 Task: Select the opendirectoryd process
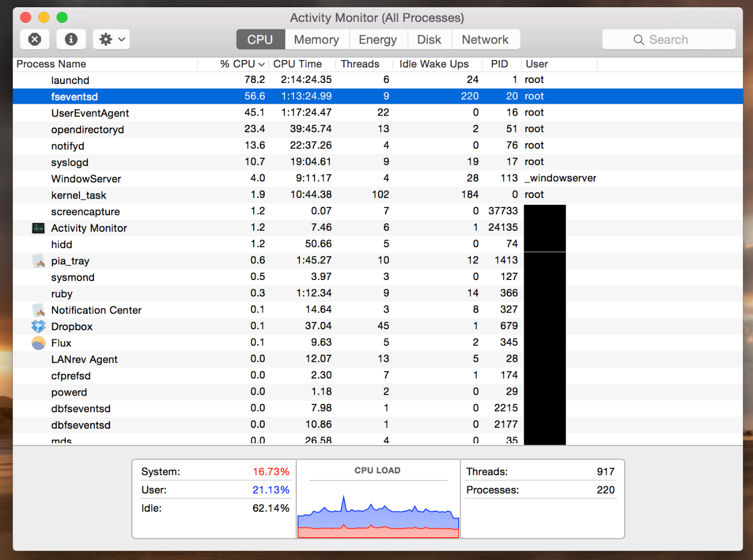[x=378, y=129]
